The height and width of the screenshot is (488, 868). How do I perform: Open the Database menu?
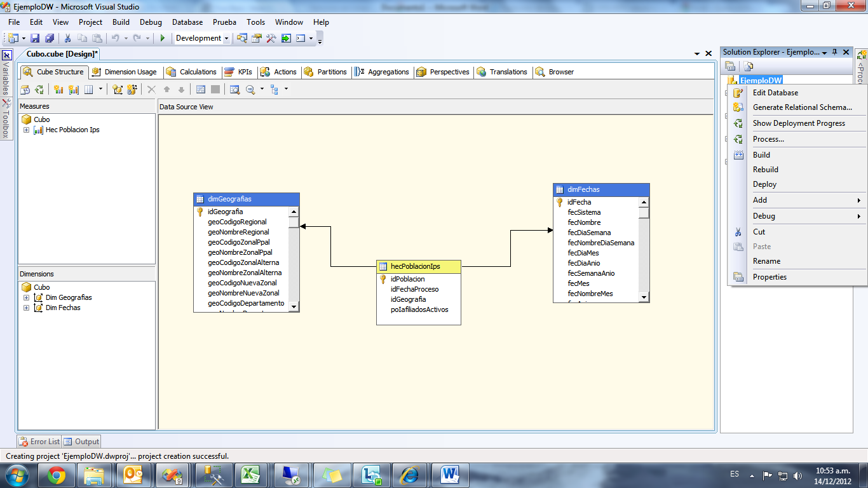click(187, 22)
